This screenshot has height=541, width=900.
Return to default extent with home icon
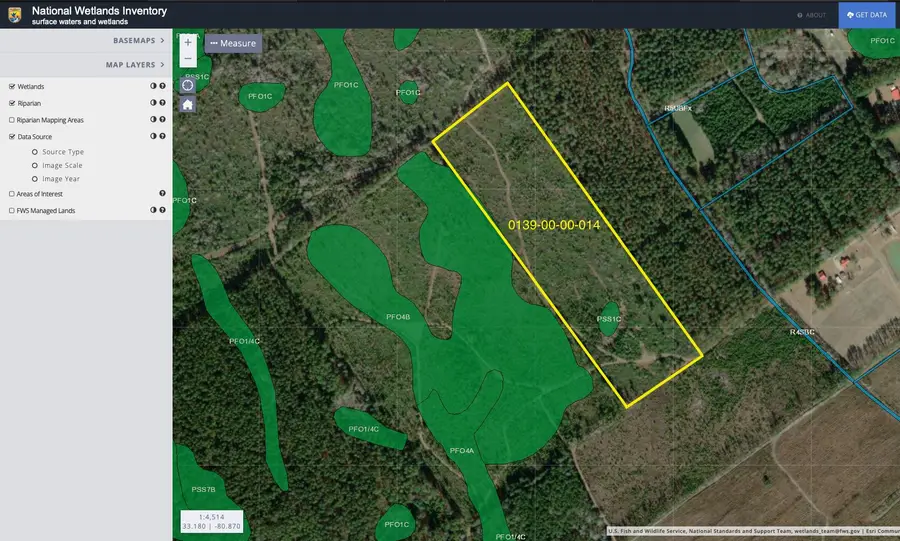(188, 104)
